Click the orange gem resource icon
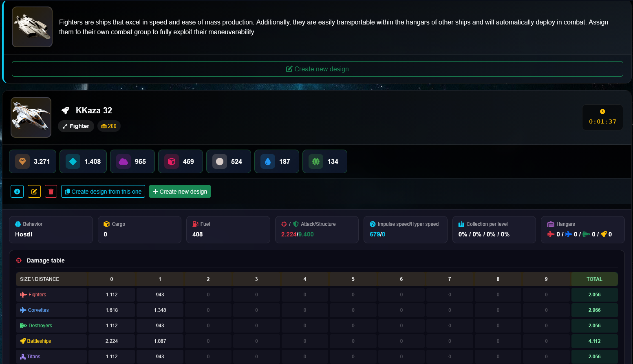 (x=22, y=161)
